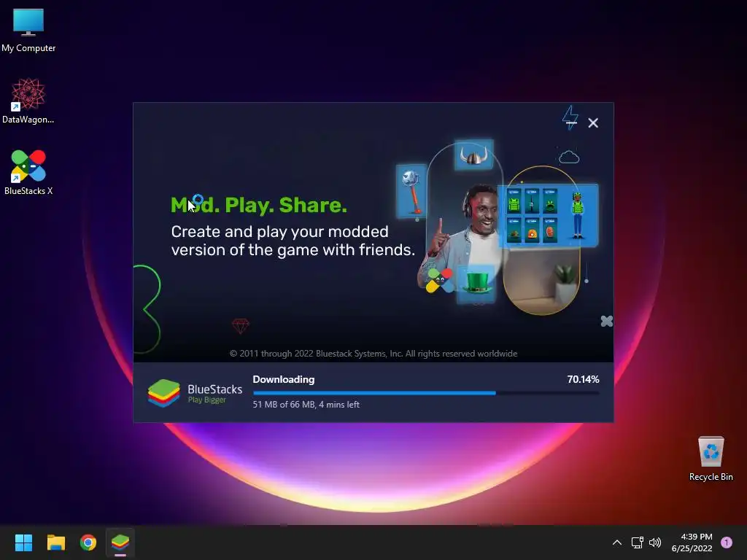
Task: Open the clock showing 4:39 PM
Action: click(692, 542)
